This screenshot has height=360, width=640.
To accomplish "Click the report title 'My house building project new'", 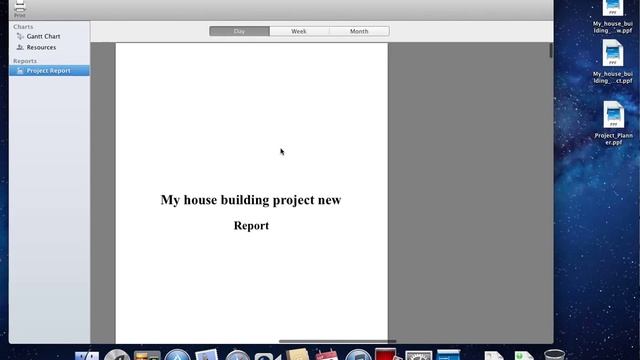I will 251,200.
